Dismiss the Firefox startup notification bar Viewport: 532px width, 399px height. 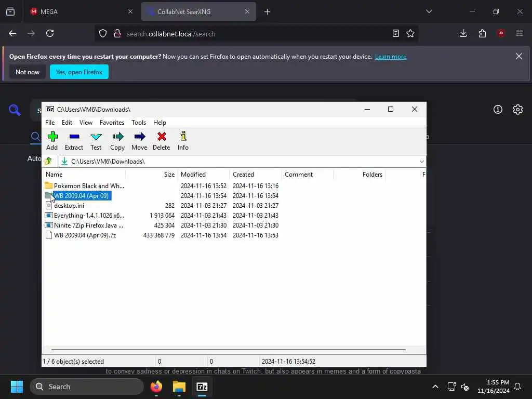(519, 56)
